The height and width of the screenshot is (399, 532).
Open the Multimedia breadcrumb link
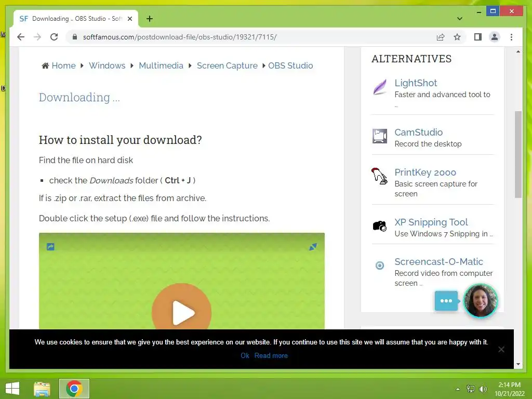click(x=161, y=65)
